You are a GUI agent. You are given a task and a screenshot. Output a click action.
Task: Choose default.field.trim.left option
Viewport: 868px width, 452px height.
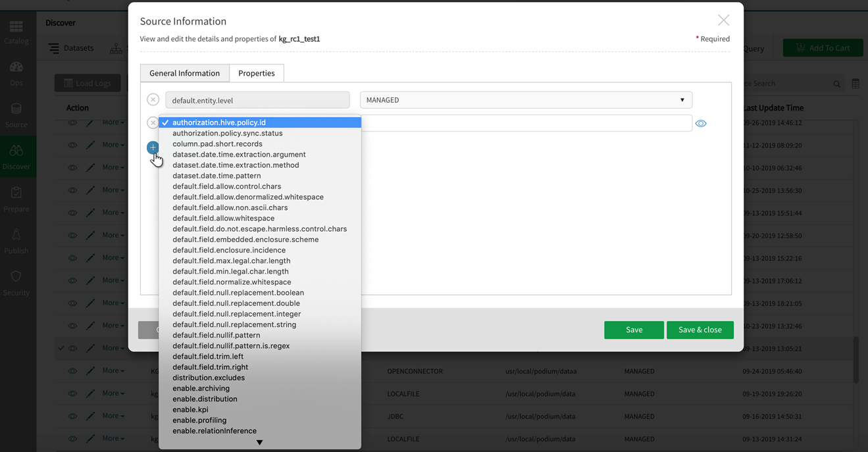tap(208, 356)
